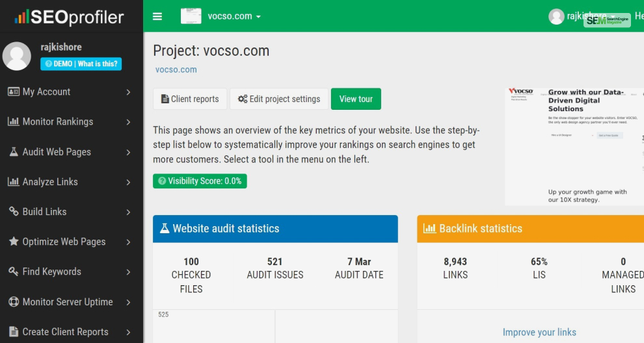Expand Analyze Links chevron arrow
This screenshot has height=343, width=644.
coord(128,182)
